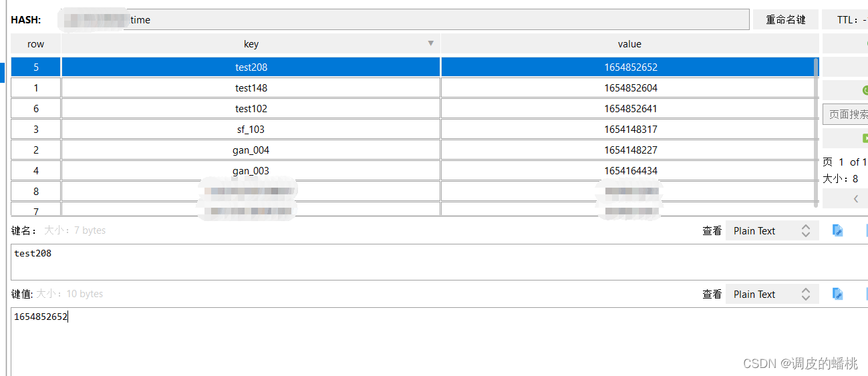Viewport: 868px width, 376px height.
Task: Click the 页面搜索 page search box
Action: [x=847, y=114]
